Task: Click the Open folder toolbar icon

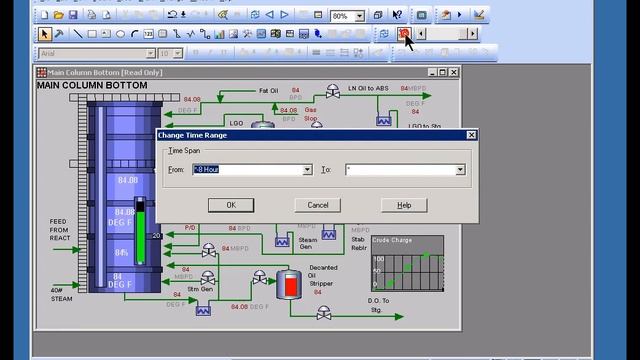Action: tap(58, 16)
